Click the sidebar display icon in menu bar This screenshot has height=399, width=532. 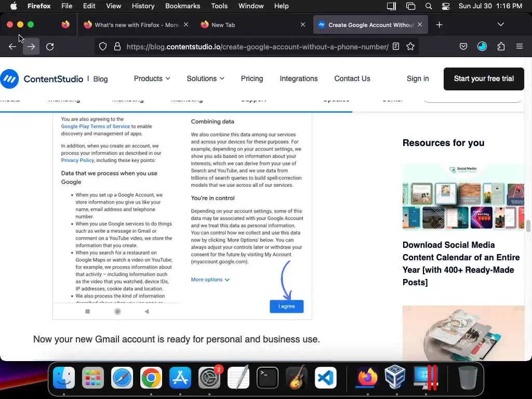click(x=392, y=6)
